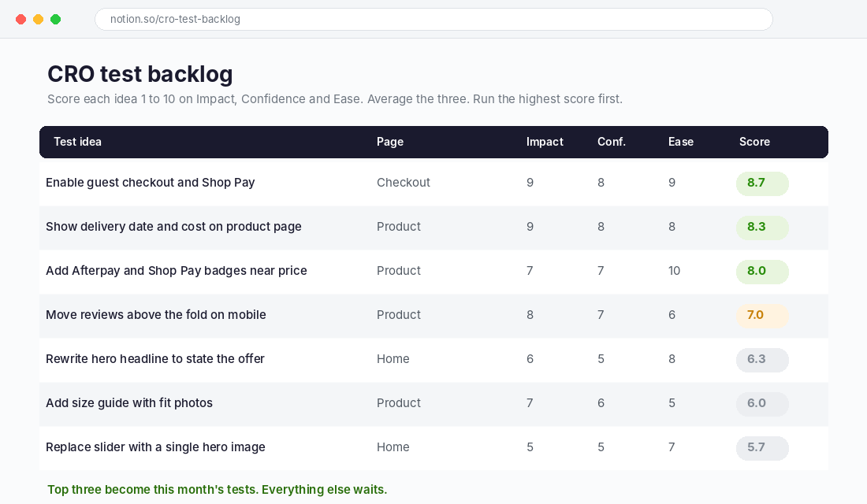
Task: Click the gray 6.0 score badge
Action: (x=762, y=404)
